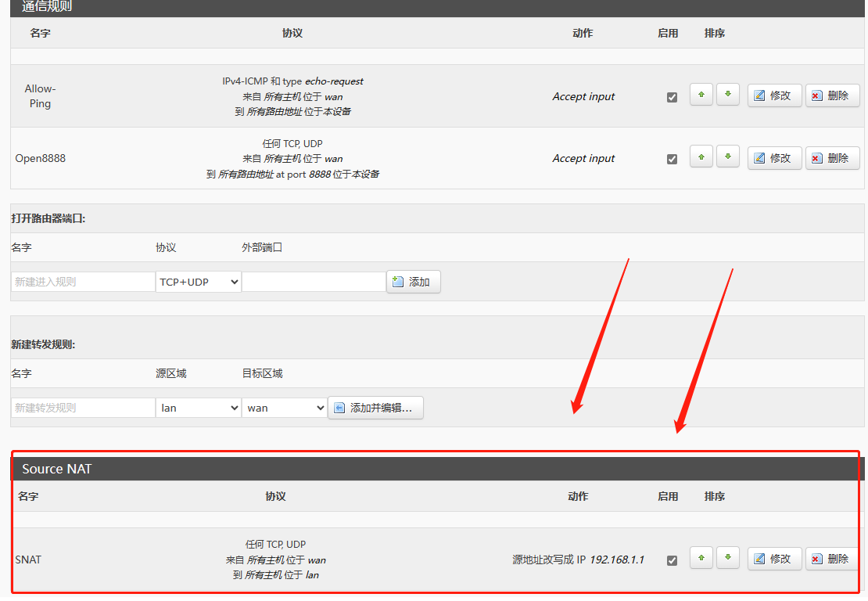Move SNAT rule up

coord(701,558)
